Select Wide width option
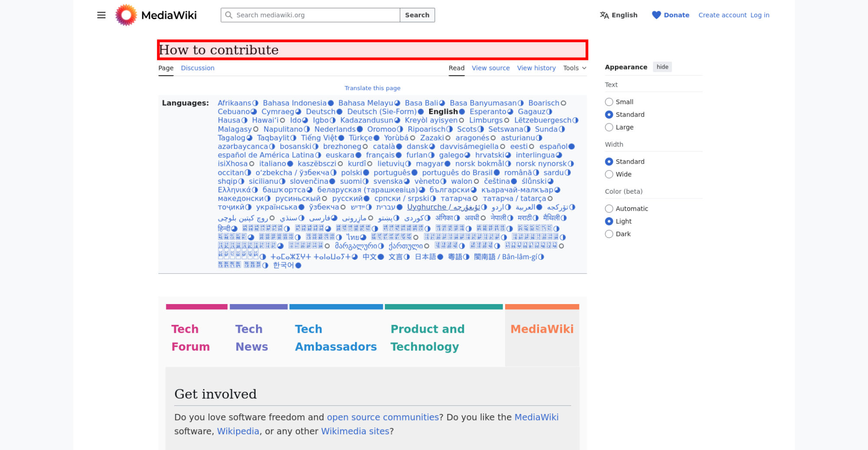868x450 pixels. (609, 175)
